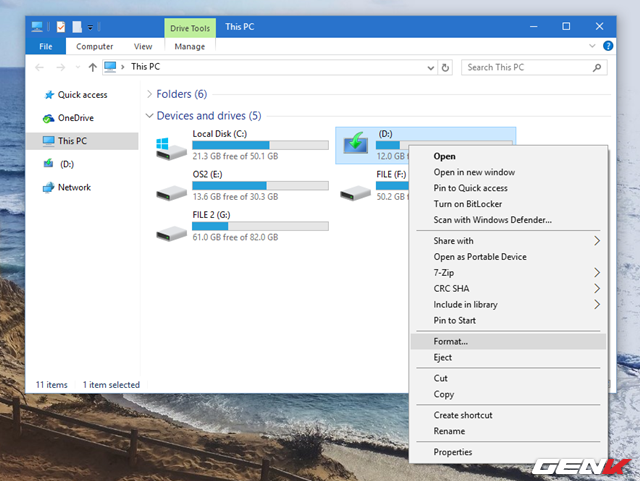Choose Properties in the context menu
Screen dimensions: 640x481
pos(508,452)
